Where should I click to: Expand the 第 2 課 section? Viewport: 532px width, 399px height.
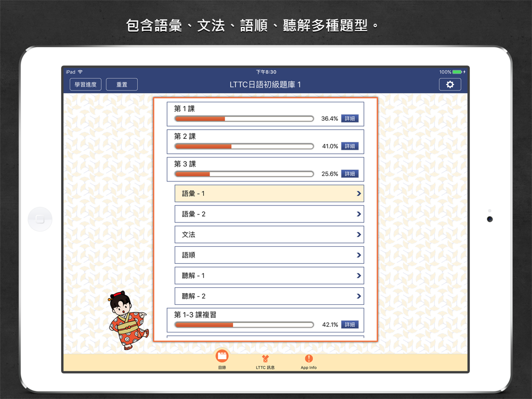[x=265, y=142]
